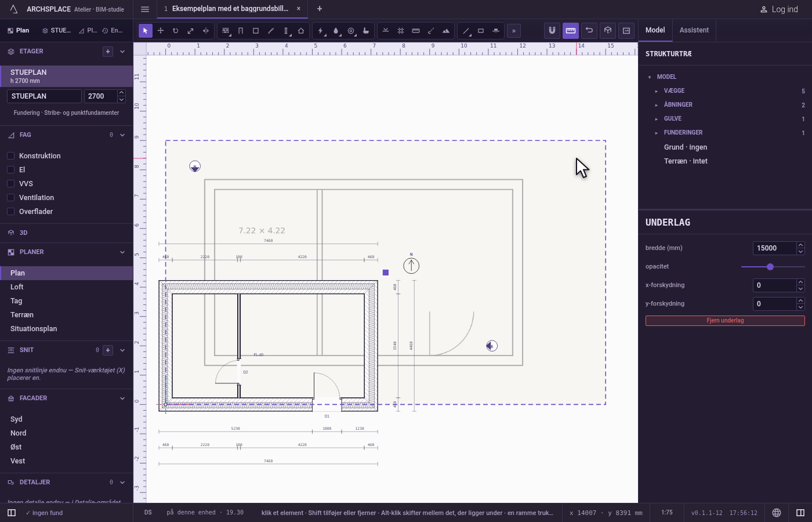
Task: Add a new document tab
Action: (320, 9)
